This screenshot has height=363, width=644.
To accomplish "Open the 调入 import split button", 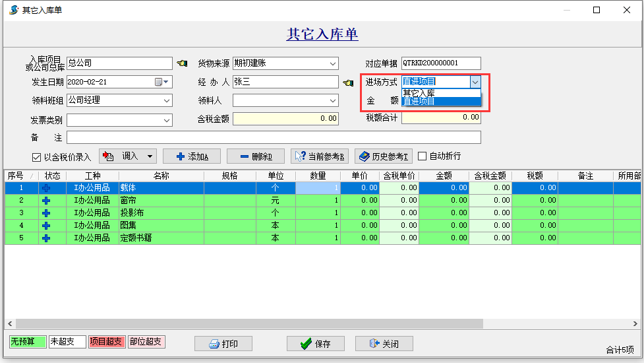I will point(127,156).
